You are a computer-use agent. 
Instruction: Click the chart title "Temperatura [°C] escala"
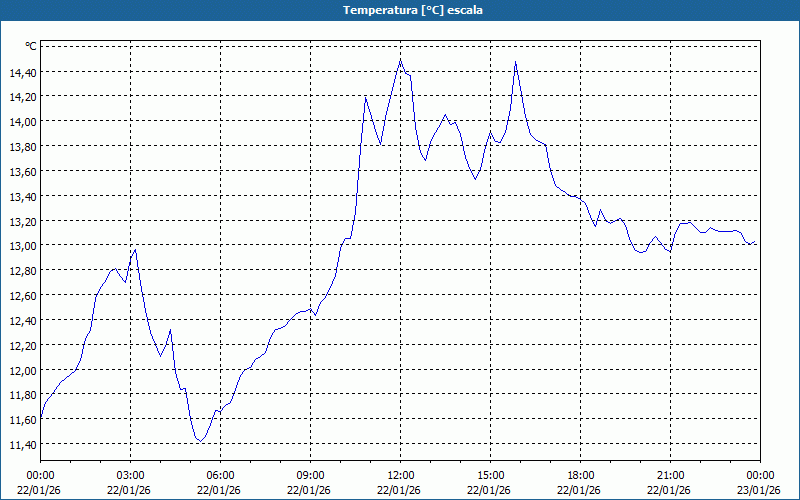click(400, 10)
